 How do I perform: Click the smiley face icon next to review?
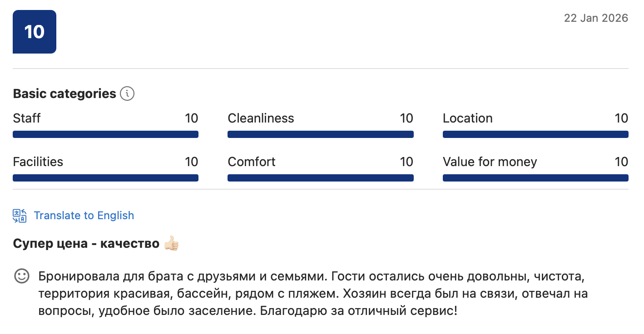click(22, 276)
